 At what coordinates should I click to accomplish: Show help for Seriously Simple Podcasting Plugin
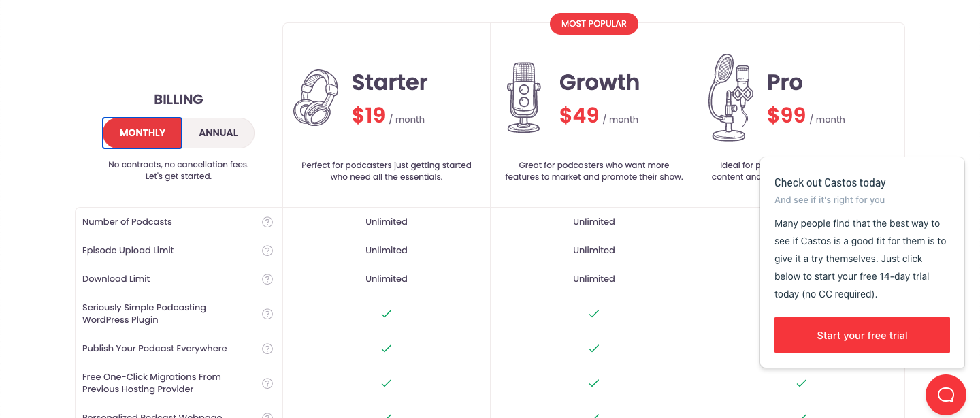[x=267, y=314]
